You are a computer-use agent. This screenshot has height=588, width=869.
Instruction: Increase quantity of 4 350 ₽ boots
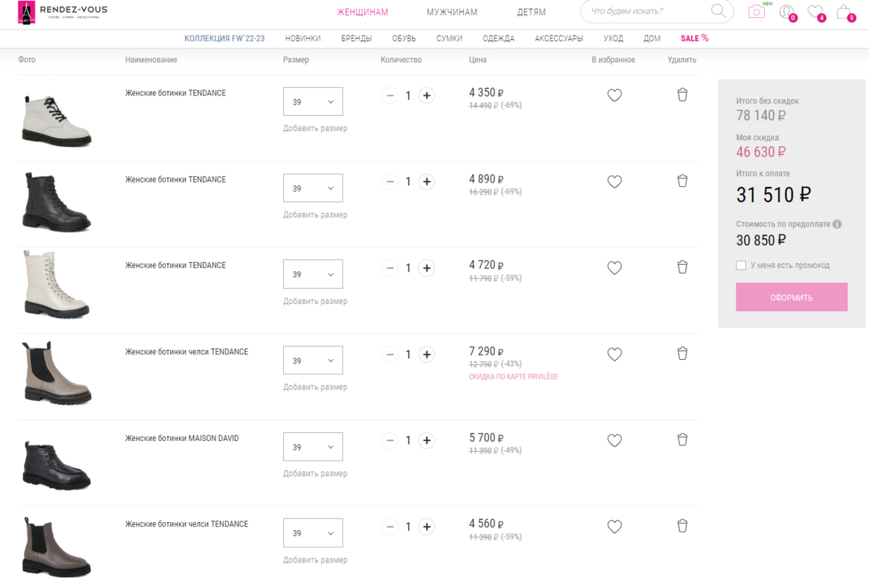coord(427,96)
